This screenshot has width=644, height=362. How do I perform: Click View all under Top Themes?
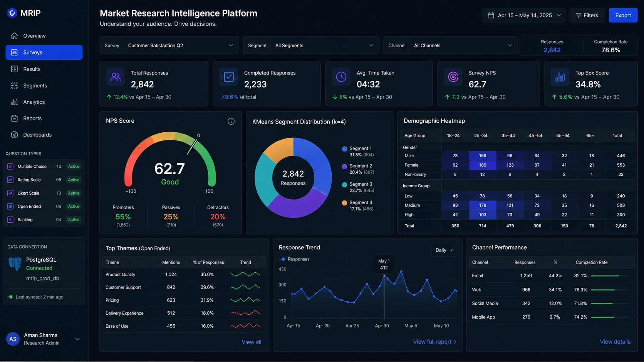point(252,342)
